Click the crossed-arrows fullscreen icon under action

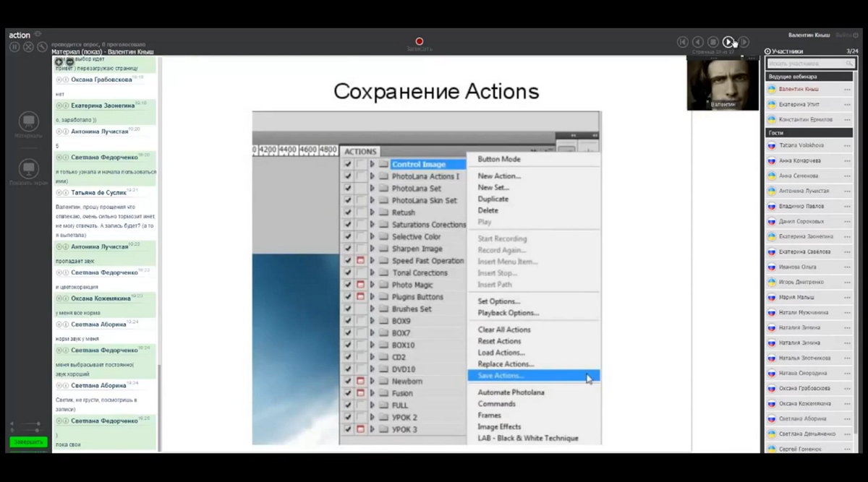[x=28, y=46]
